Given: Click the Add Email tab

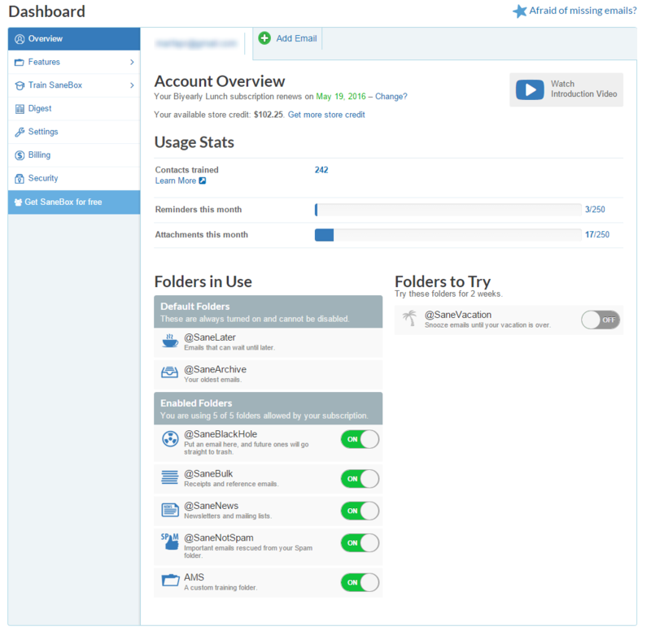Looking at the screenshot, I should [287, 38].
